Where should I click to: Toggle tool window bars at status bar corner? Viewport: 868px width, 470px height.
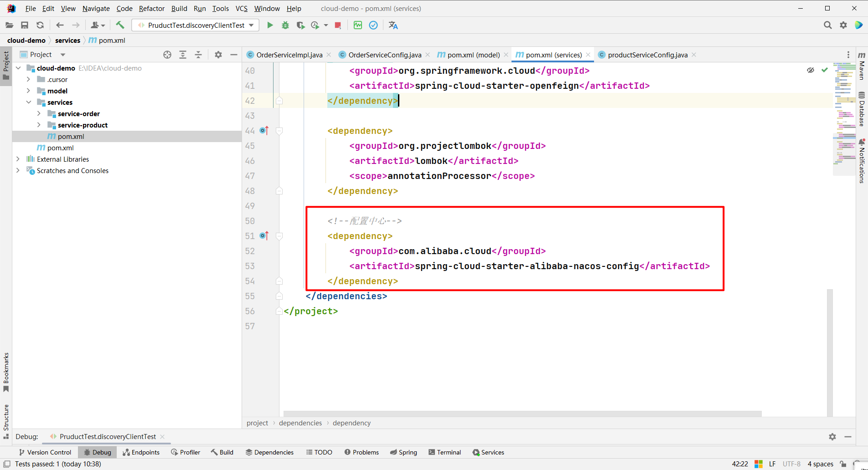point(7,464)
